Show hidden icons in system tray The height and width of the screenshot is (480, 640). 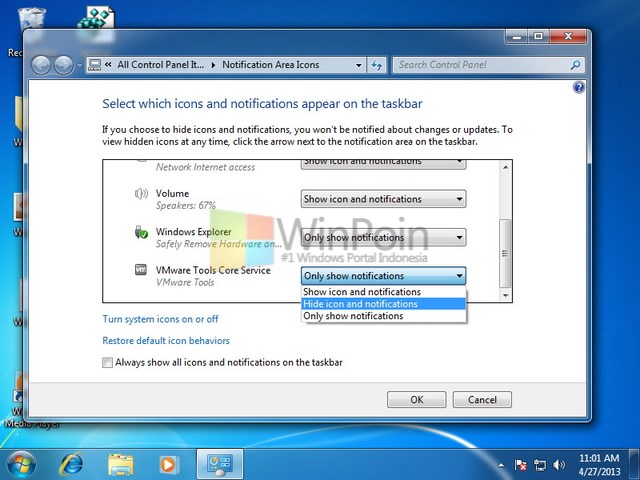(502, 465)
